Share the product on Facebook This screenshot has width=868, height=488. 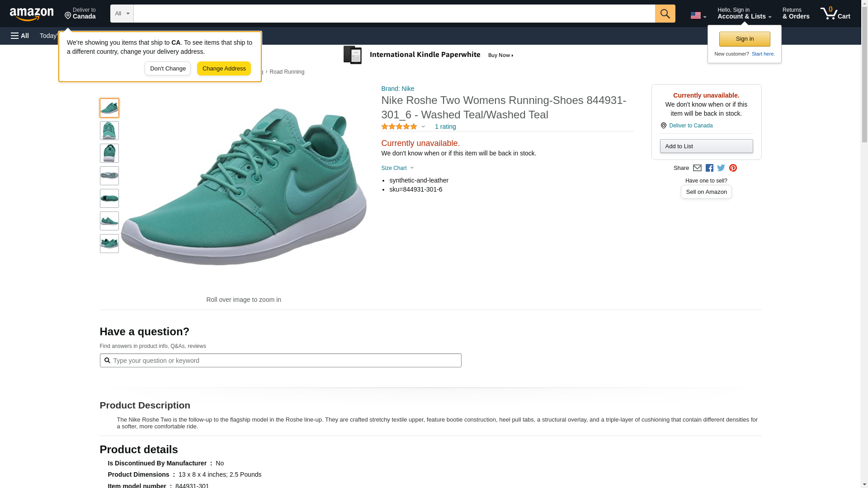pyautogui.click(x=709, y=168)
